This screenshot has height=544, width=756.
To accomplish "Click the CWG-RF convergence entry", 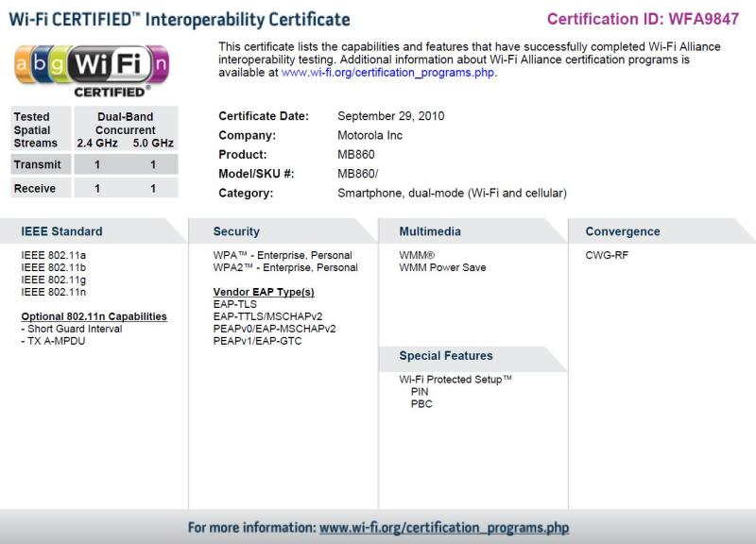I will click(607, 255).
